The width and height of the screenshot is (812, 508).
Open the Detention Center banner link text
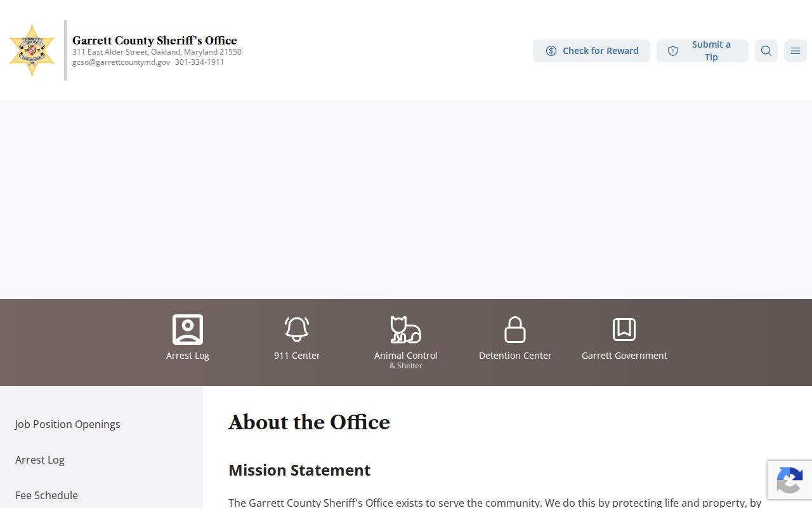515,356
